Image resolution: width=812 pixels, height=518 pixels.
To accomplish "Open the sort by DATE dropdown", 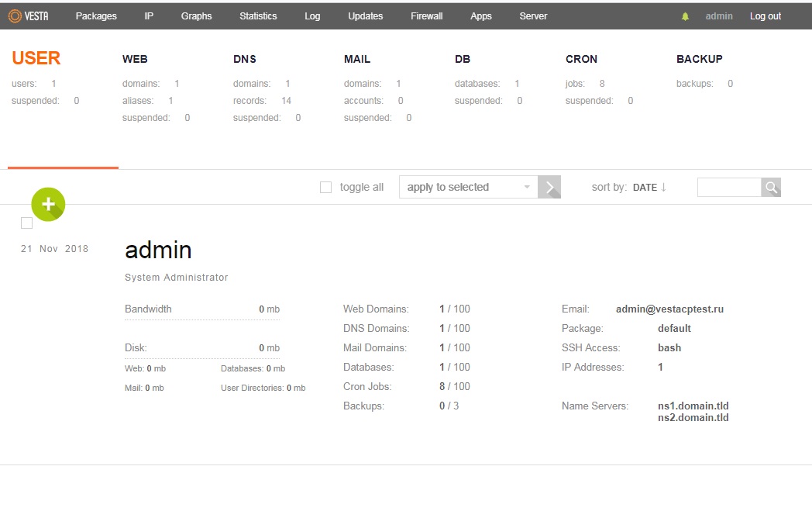I will pyautogui.click(x=645, y=187).
